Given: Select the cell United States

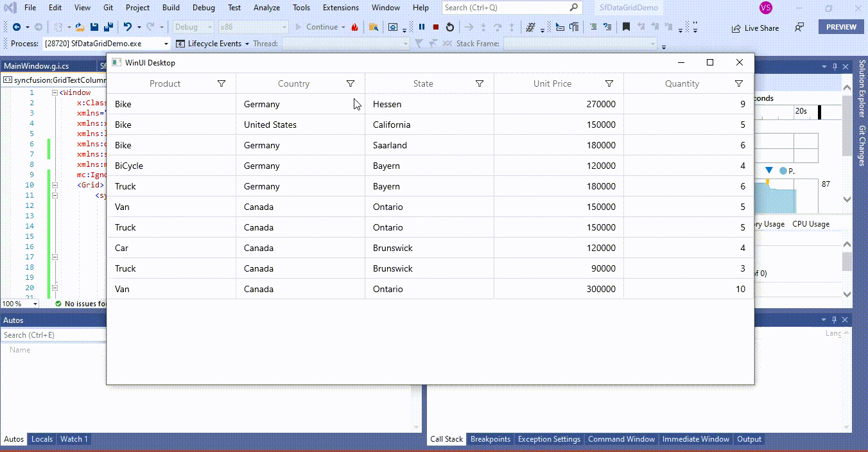Looking at the screenshot, I should [300, 125].
